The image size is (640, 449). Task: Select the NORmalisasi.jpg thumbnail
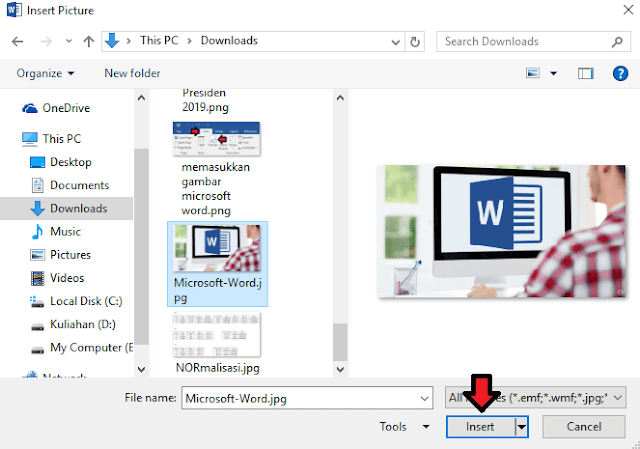[x=217, y=334]
